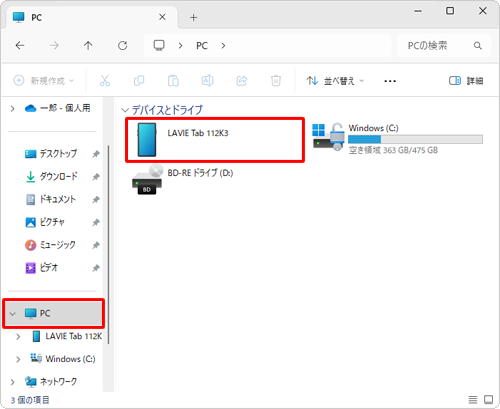Minimize the File Explorer window
Screen dimensions: 500x409
click(x=418, y=11)
